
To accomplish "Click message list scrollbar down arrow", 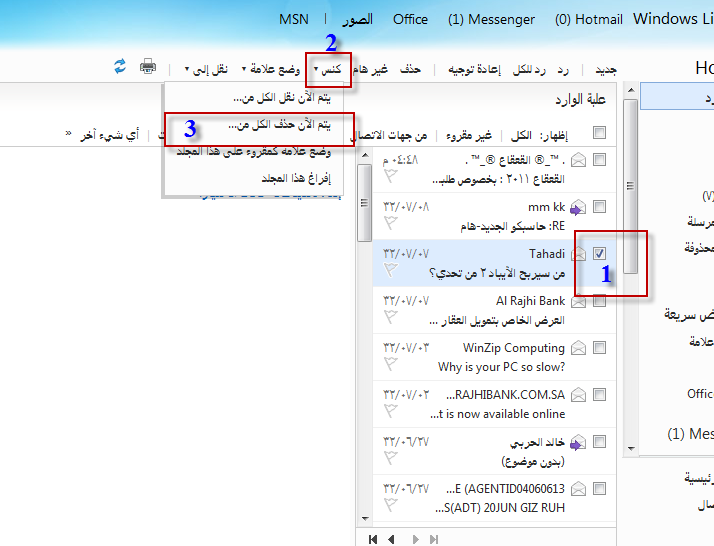I will (365, 518).
